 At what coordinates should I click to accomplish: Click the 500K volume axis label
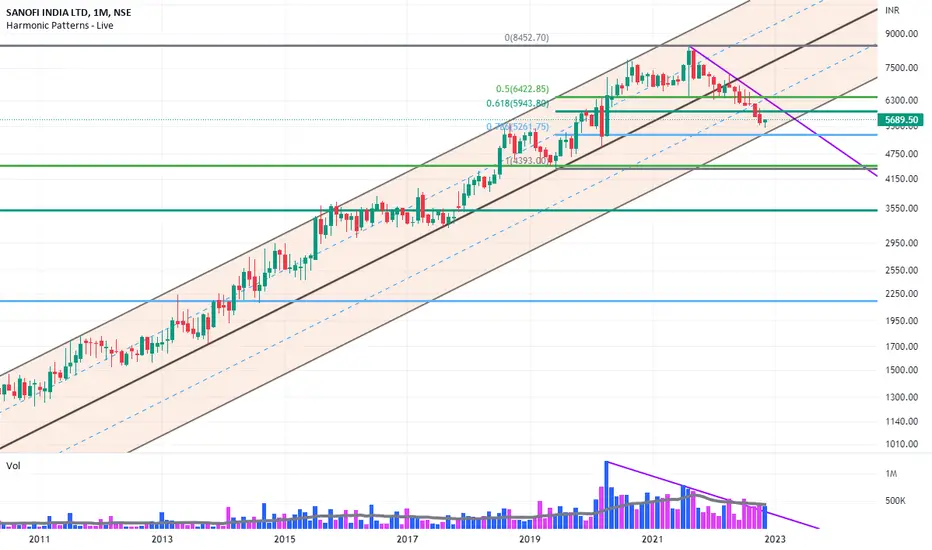click(x=895, y=501)
